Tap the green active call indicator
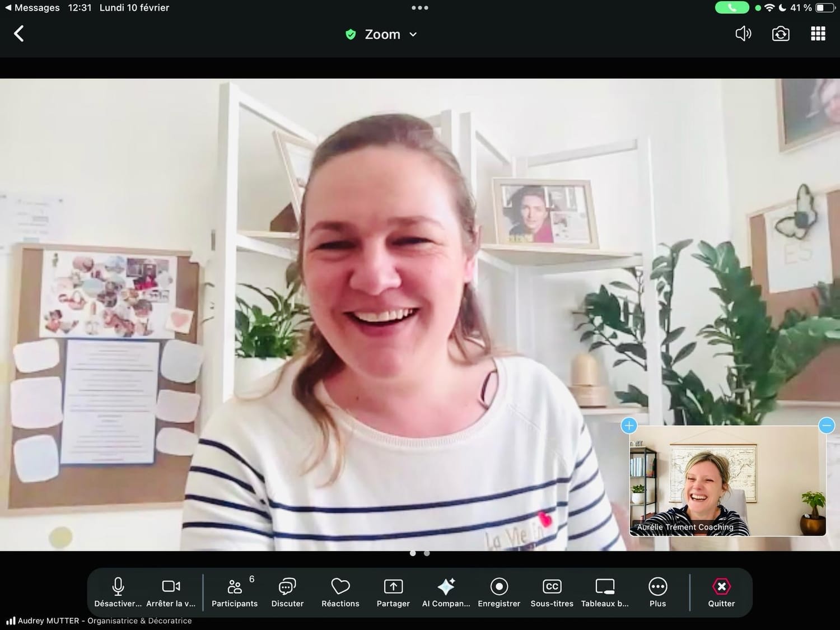Viewport: 840px width, 630px height. pyautogui.click(x=732, y=8)
